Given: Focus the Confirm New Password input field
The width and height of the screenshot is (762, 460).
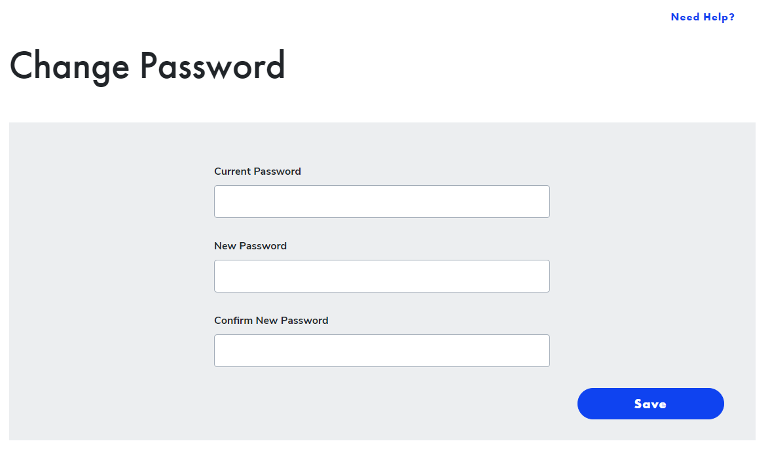Looking at the screenshot, I should point(381,350).
